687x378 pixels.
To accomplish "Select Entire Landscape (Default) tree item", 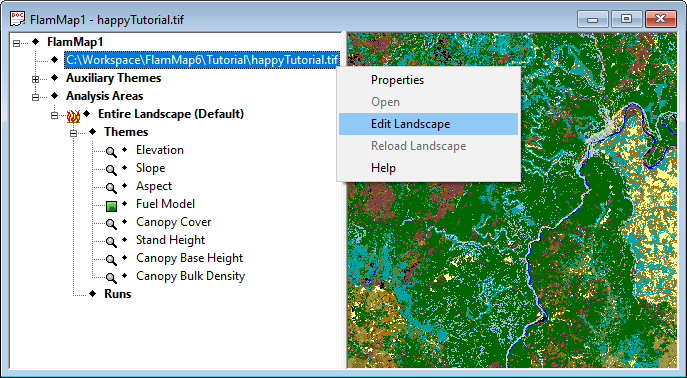I will click(171, 114).
